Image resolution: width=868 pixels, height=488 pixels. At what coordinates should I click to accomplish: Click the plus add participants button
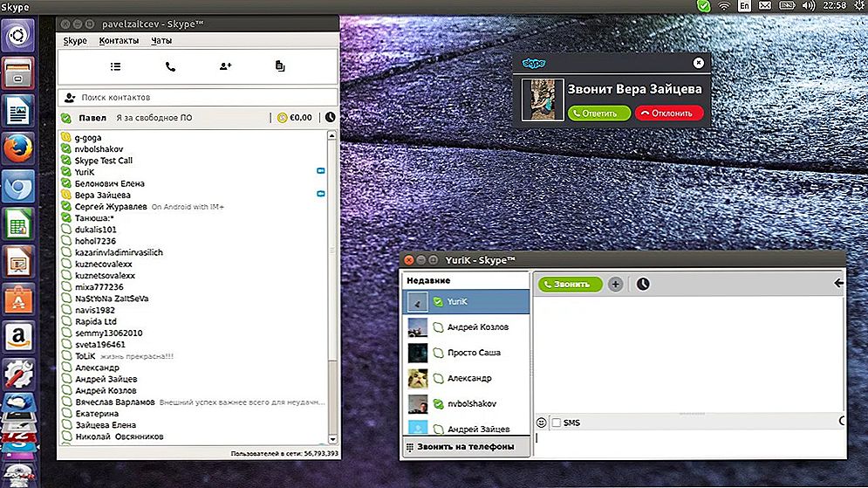tap(615, 285)
